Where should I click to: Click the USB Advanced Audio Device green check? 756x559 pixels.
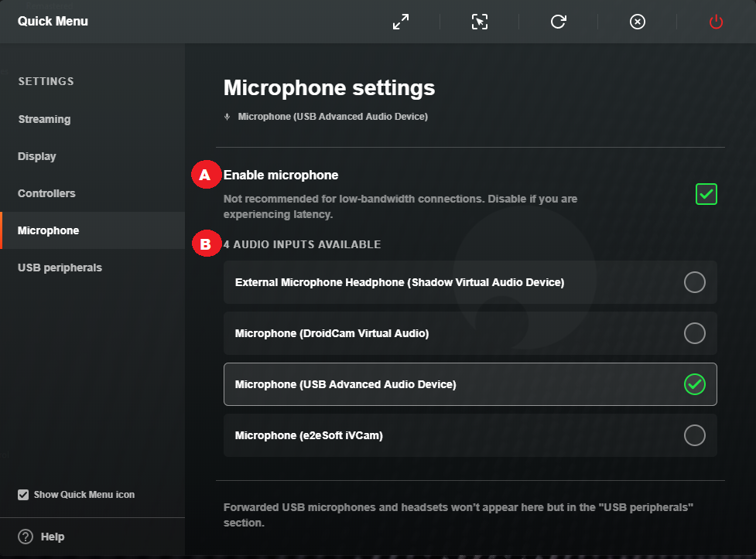695,384
